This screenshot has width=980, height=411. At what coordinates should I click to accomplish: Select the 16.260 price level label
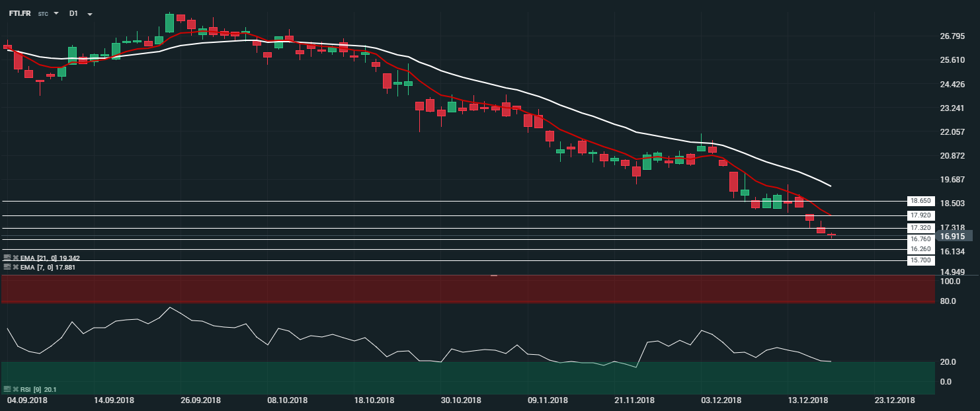pyautogui.click(x=920, y=249)
